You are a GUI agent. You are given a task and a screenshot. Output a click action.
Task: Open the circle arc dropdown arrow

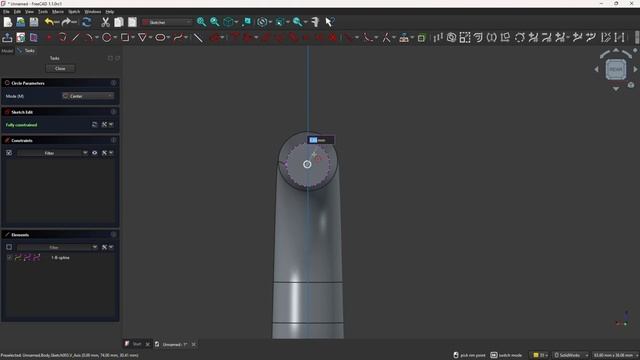tap(97, 38)
